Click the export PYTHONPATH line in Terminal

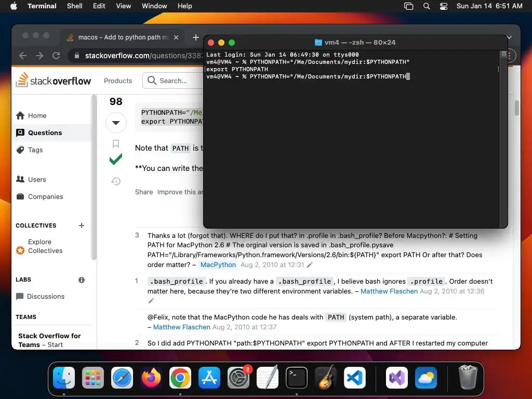click(237, 69)
